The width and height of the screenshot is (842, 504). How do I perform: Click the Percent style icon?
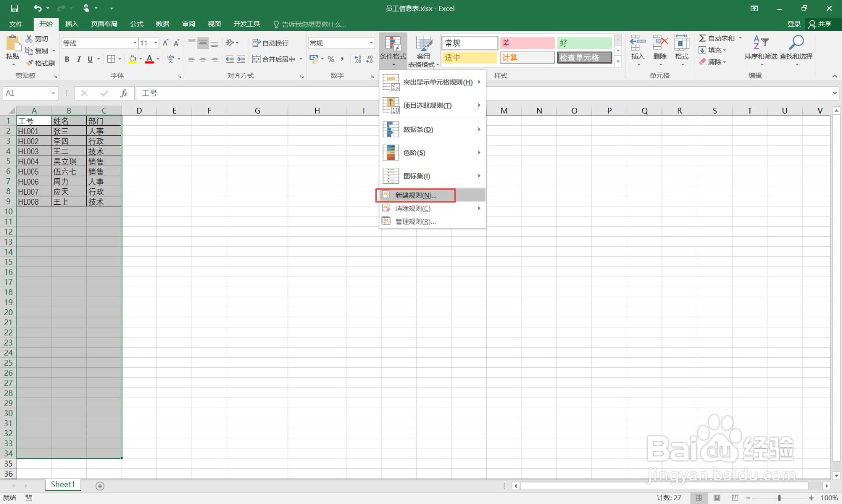click(331, 59)
